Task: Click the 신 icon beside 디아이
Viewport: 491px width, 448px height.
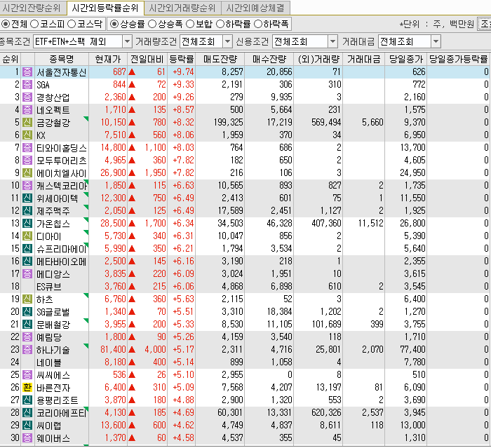Action: 27,236
